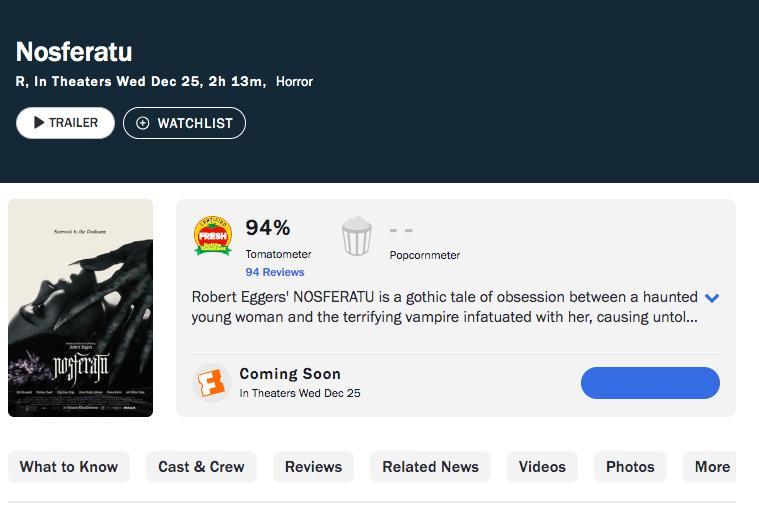Open the What to Know tab
This screenshot has width=759, height=505.
click(69, 467)
